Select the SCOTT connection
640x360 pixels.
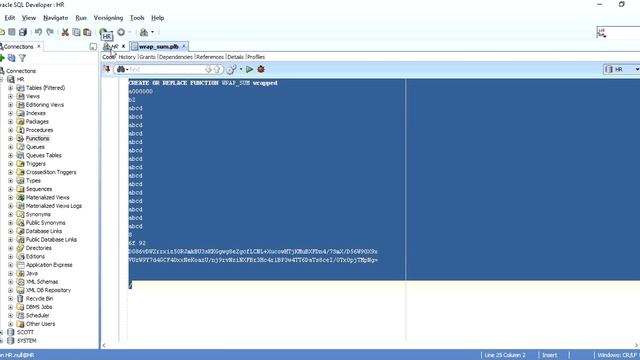click(25, 332)
